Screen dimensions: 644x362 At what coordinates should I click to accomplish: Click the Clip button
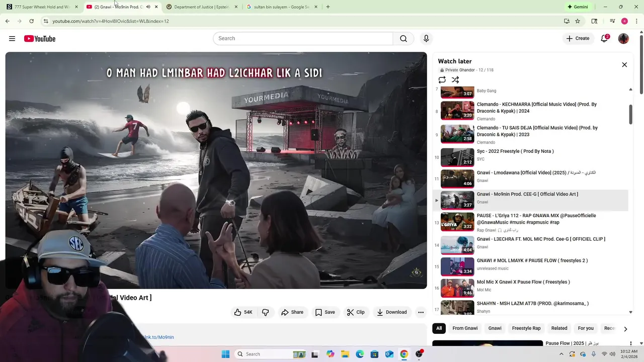[356, 312]
